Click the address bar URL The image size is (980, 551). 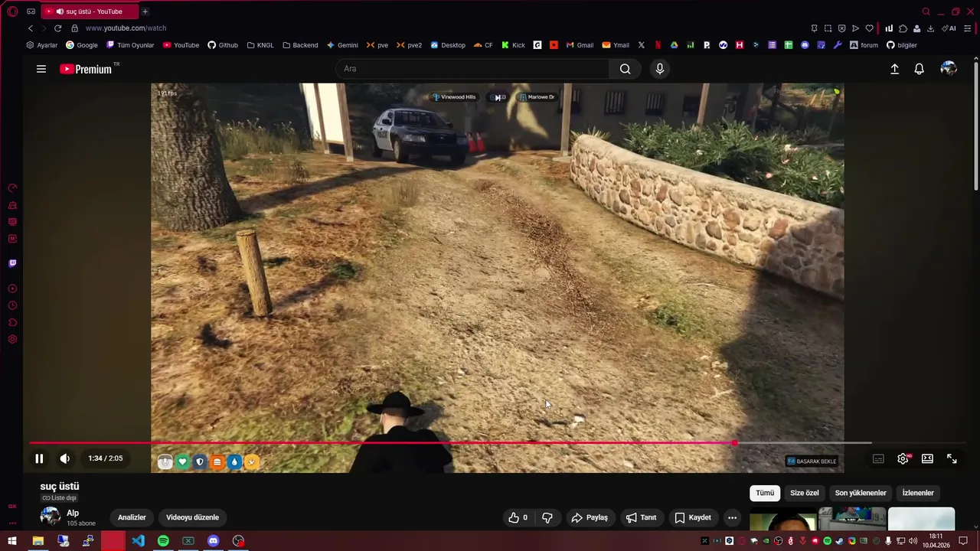click(x=126, y=28)
